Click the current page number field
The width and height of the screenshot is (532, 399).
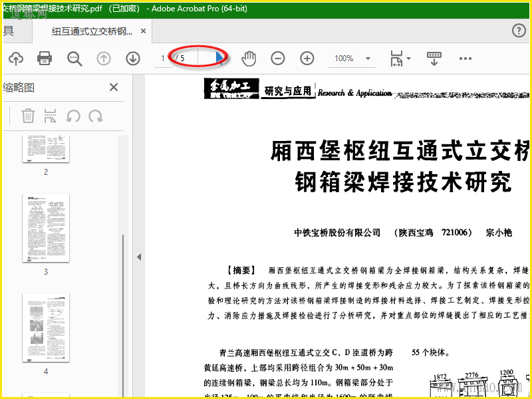163,59
